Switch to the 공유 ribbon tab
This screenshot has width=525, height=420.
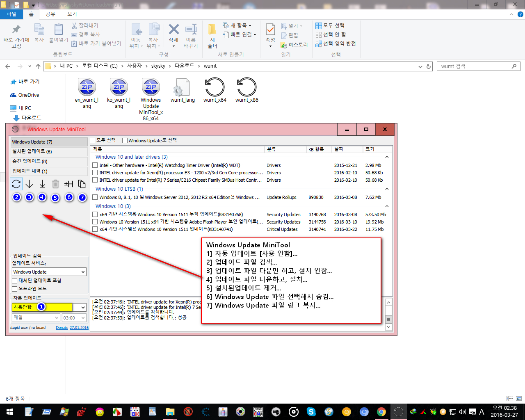(50, 14)
